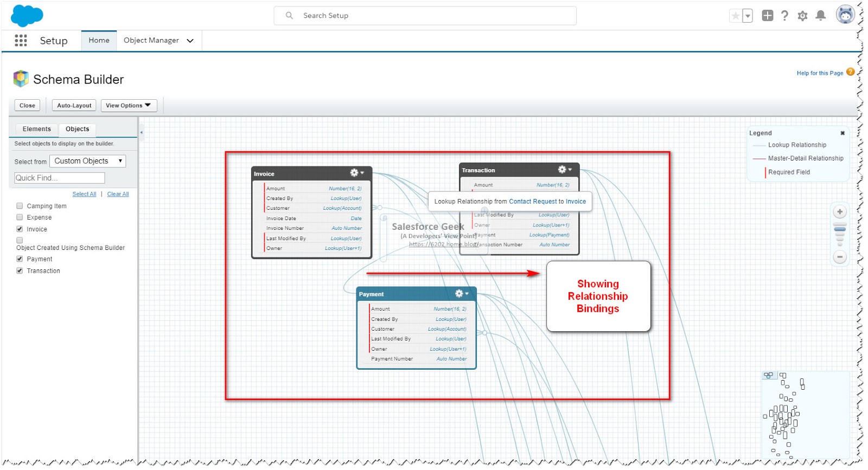Open the Payment object gear menu

coord(462,293)
